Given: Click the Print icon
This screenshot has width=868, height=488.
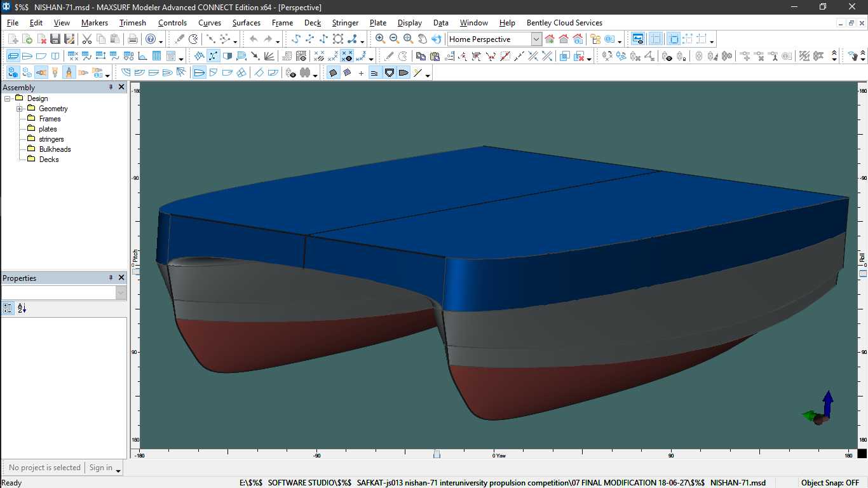Looking at the screenshot, I should click(133, 39).
